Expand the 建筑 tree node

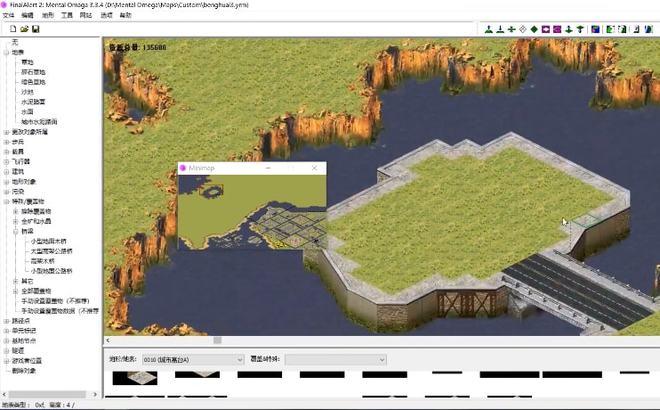click(6, 171)
